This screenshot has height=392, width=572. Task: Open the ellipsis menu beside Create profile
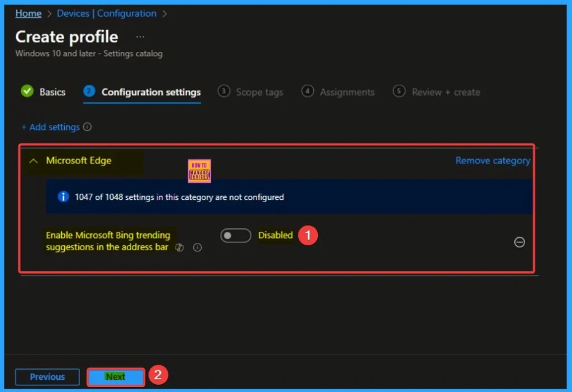(140, 37)
